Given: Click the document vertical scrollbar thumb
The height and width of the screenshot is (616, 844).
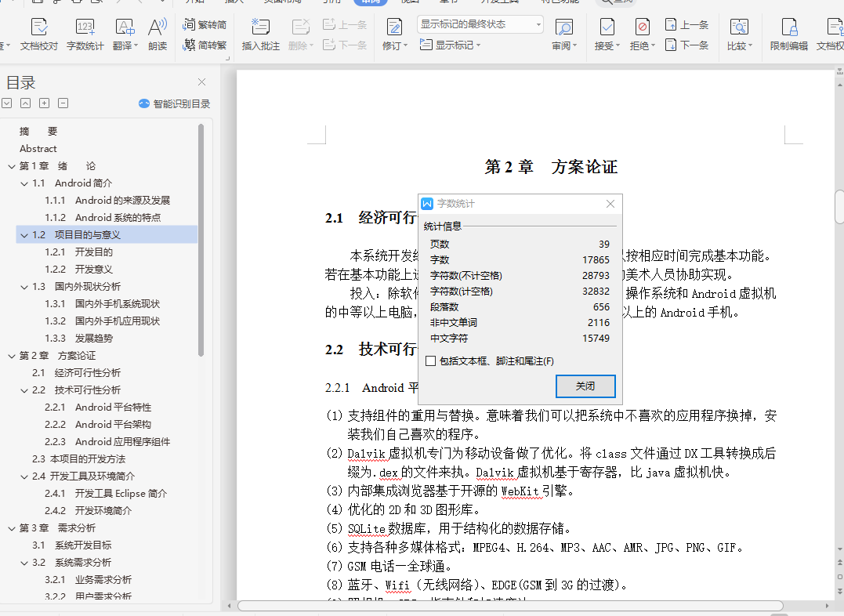Looking at the screenshot, I should click(x=839, y=206).
